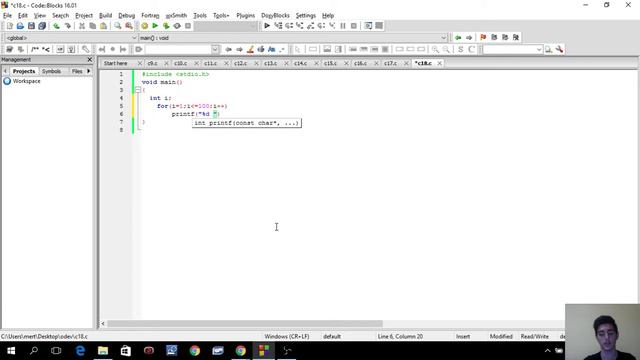Open the search text dropdown

point(215,49)
